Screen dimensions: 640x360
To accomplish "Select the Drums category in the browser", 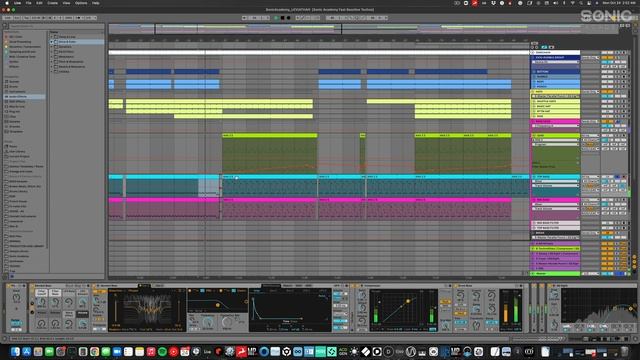I will pyautogui.click(x=13, y=87).
